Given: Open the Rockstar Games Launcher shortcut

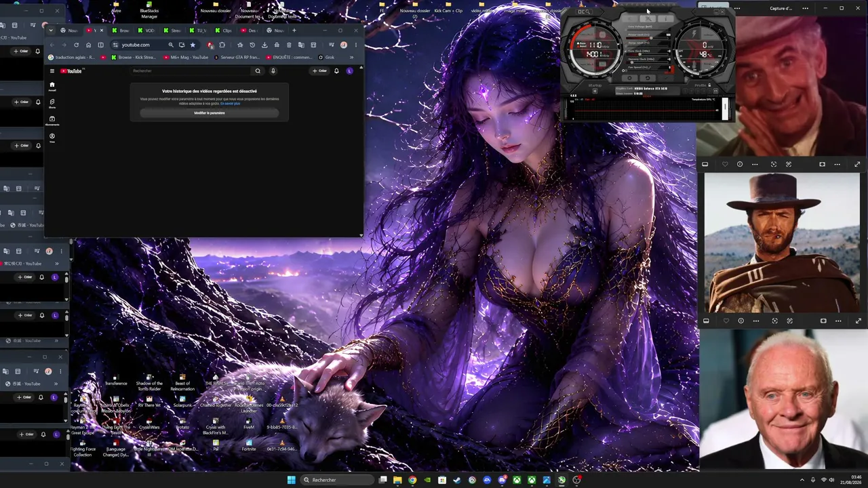Looking at the screenshot, I should click(249, 403).
